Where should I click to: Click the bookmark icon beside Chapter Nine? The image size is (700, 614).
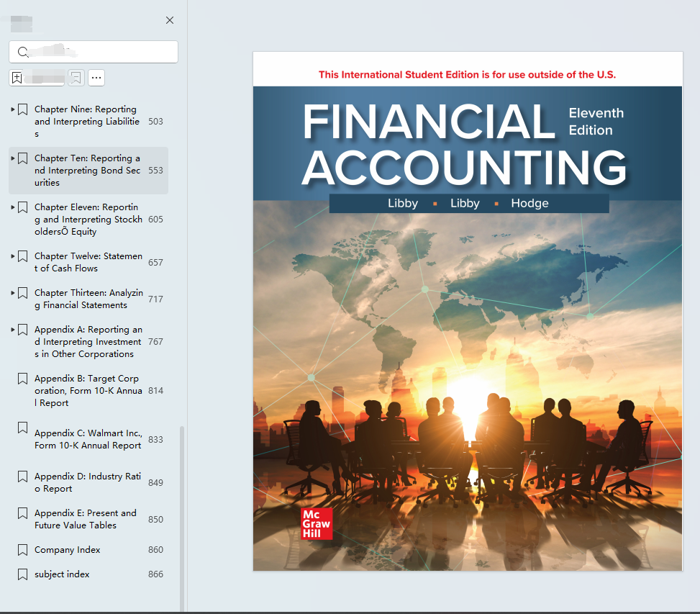coord(23,109)
